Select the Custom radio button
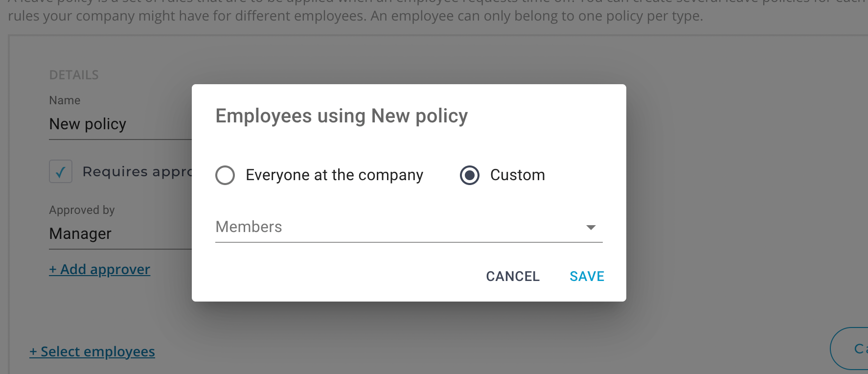Screen dimensions: 868x374 pyautogui.click(x=470, y=175)
